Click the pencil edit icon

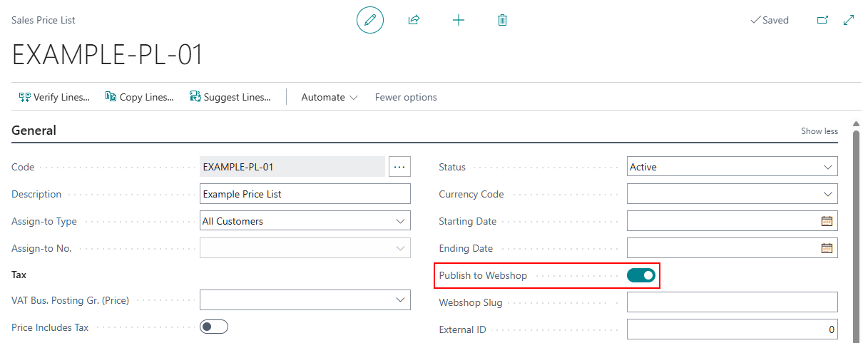370,20
